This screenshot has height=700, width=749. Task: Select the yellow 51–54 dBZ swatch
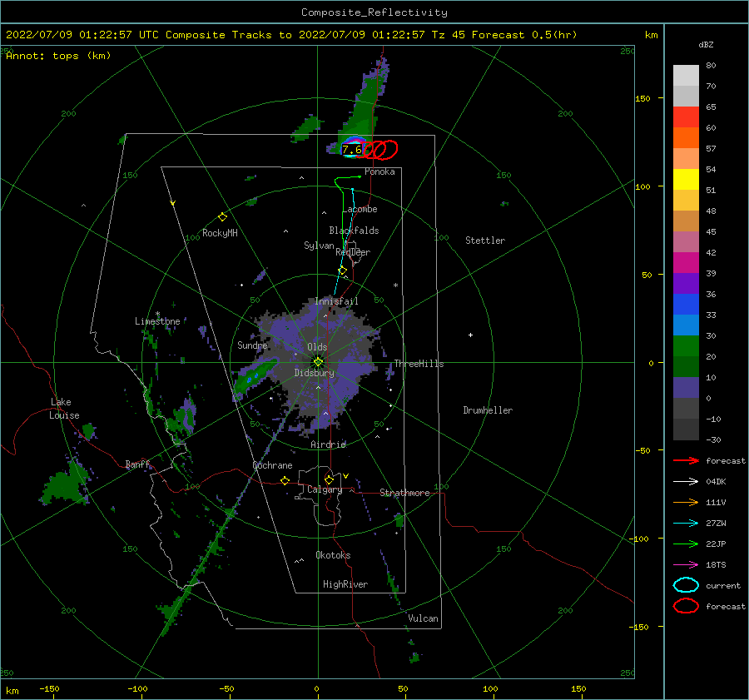(686, 180)
